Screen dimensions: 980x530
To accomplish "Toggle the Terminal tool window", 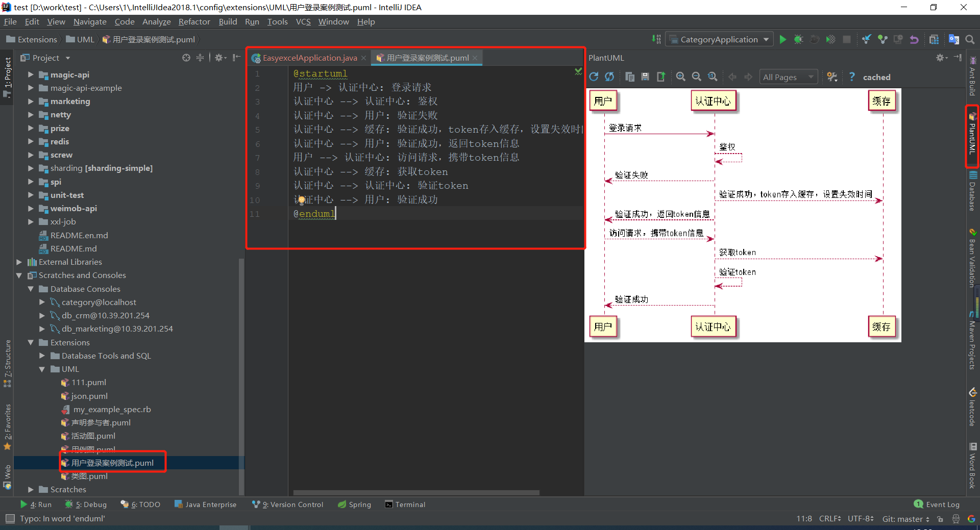I will 405,504.
